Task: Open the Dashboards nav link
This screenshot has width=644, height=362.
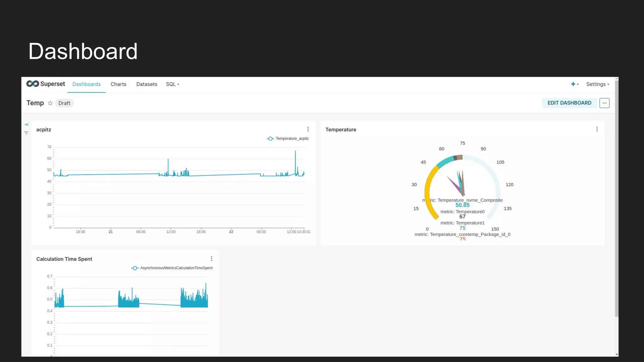Action: pos(86,84)
